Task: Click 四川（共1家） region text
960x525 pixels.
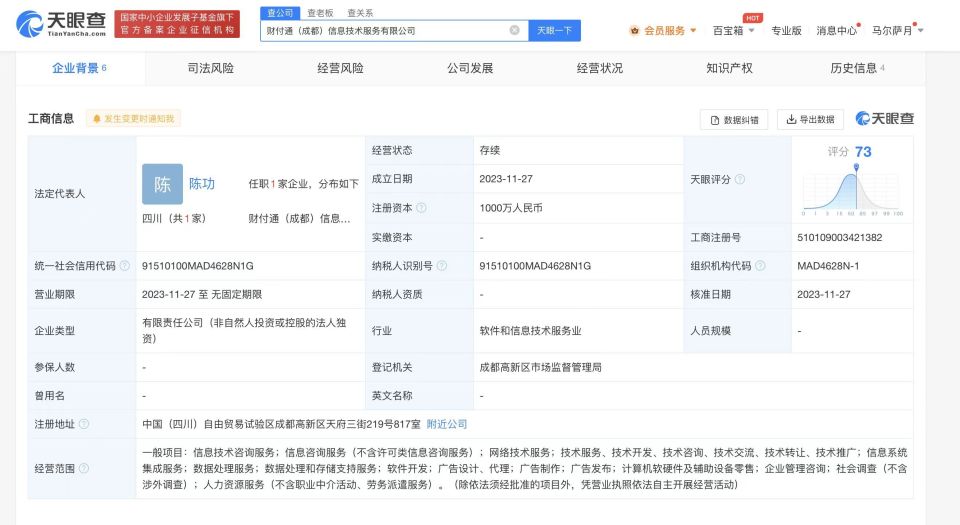Action: click(x=174, y=218)
